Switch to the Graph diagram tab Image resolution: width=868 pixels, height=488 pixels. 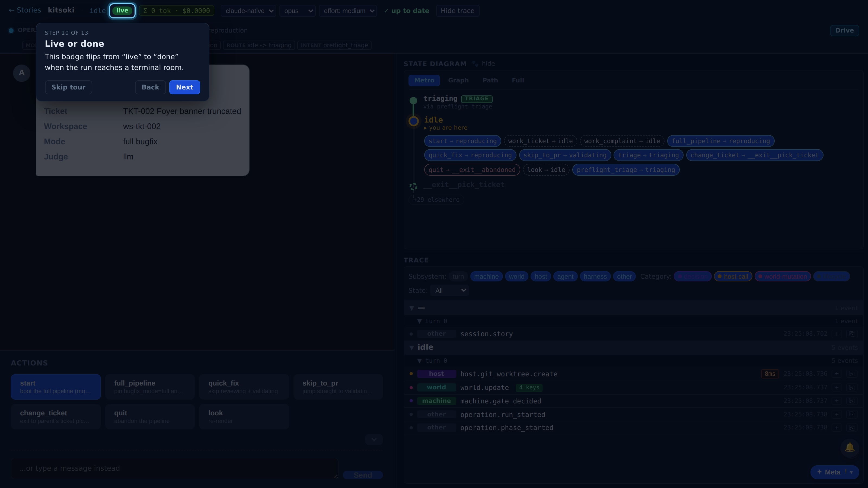click(458, 81)
